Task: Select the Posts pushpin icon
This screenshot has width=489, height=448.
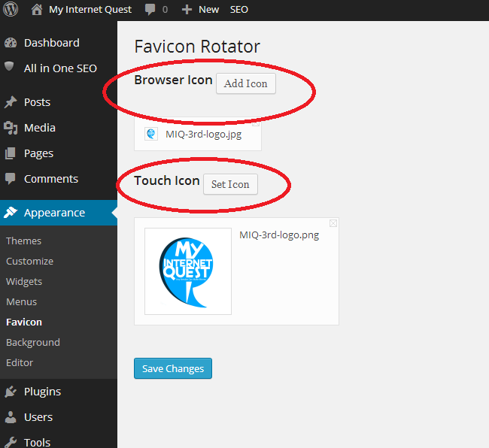Action: (11, 102)
